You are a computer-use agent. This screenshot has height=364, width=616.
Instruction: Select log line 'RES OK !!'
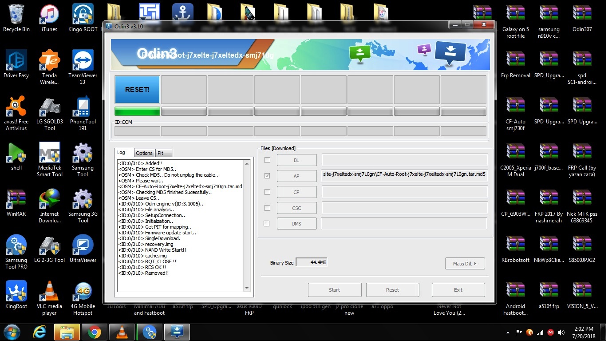[142, 267]
